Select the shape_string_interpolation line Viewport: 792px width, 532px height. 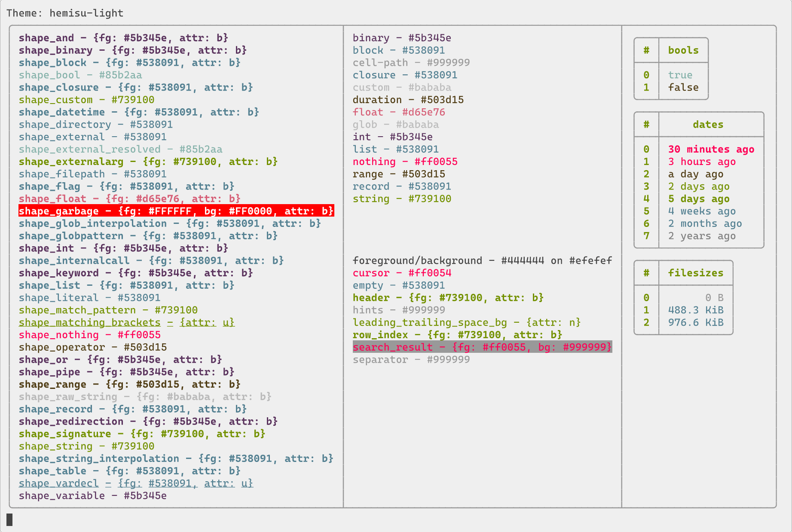[176, 459]
